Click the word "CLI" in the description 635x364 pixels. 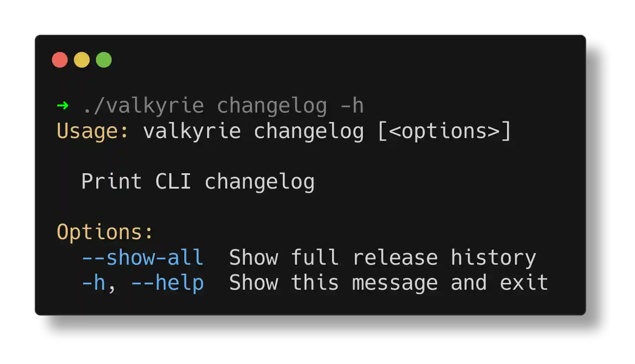click(173, 182)
